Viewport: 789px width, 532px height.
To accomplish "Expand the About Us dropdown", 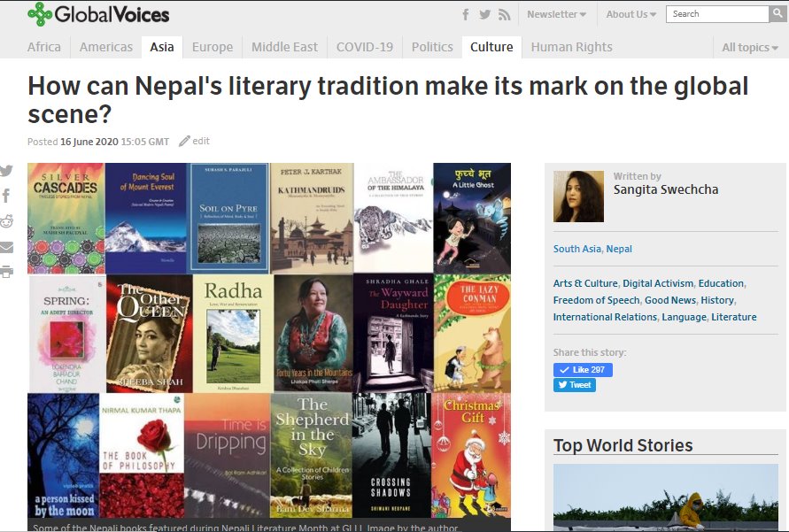I will pyautogui.click(x=631, y=14).
